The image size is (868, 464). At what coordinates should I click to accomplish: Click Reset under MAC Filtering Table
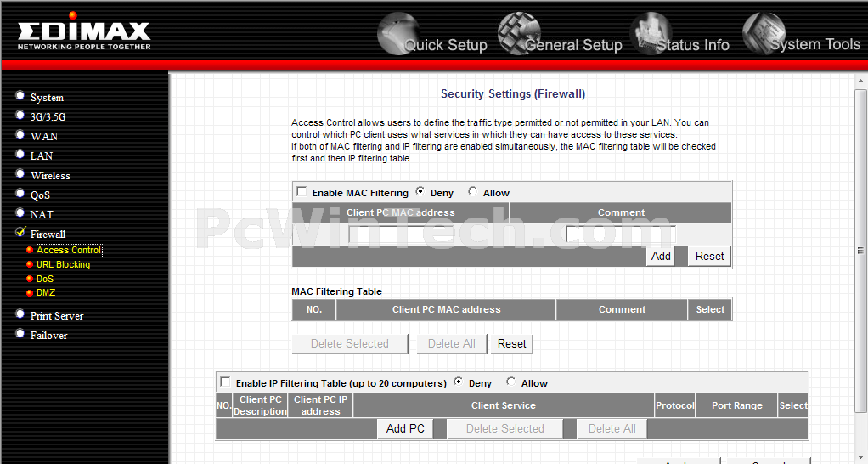pos(511,344)
